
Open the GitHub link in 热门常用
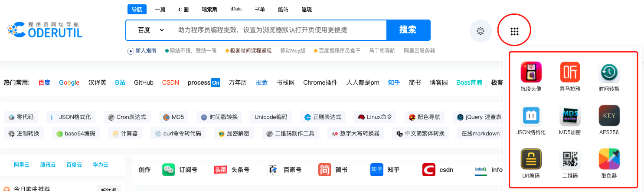pos(144,82)
